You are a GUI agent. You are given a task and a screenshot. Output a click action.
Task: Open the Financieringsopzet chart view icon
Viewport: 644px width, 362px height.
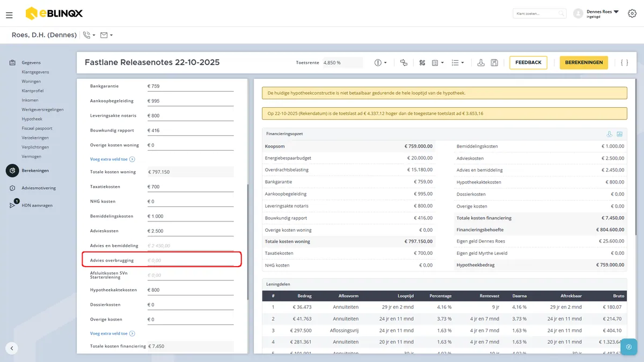pyautogui.click(x=619, y=134)
